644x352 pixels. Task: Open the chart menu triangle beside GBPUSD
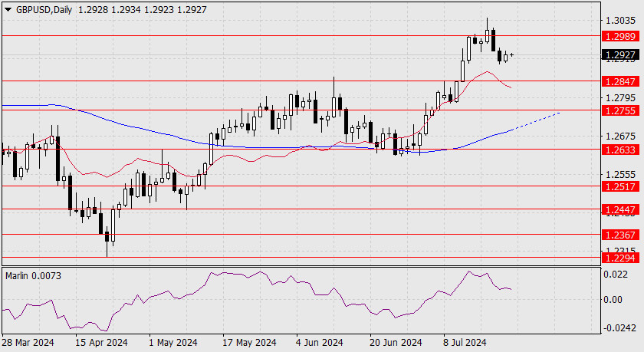coord(8,10)
